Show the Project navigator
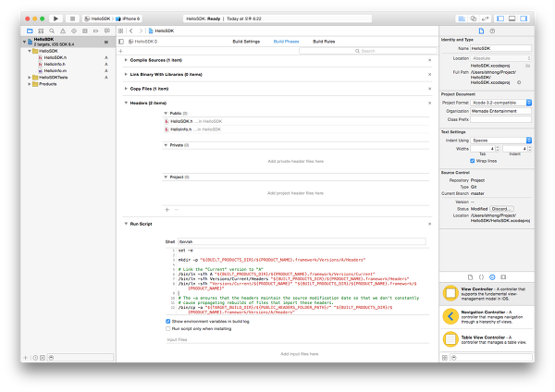The image size is (555, 392). (x=30, y=31)
